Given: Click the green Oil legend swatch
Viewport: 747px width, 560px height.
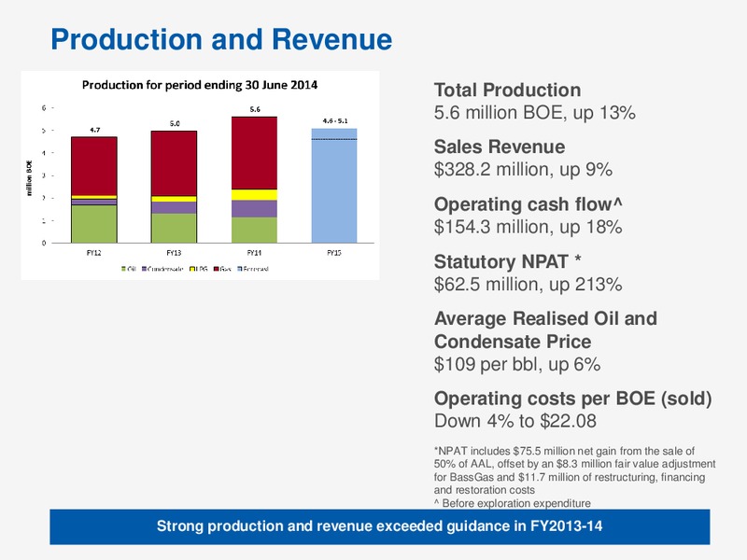Looking at the screenshot, I should 124,269.
